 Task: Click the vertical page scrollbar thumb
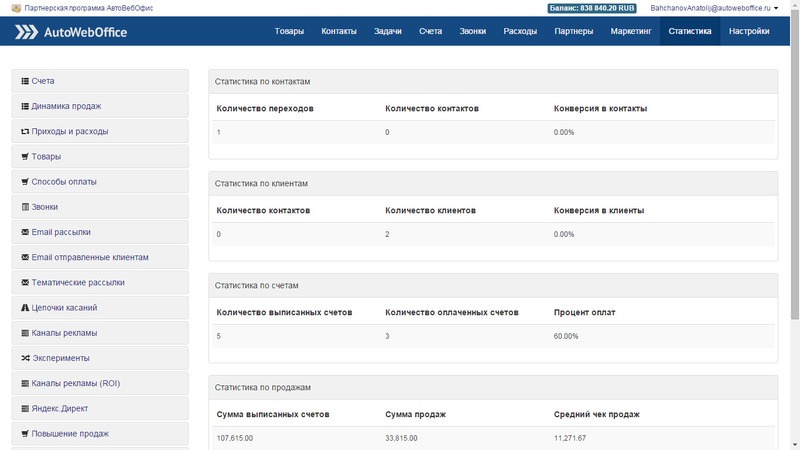coord(795,163)
